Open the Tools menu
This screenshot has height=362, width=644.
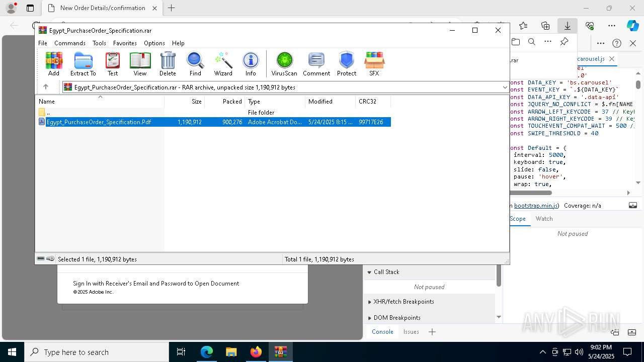[99, 43]
